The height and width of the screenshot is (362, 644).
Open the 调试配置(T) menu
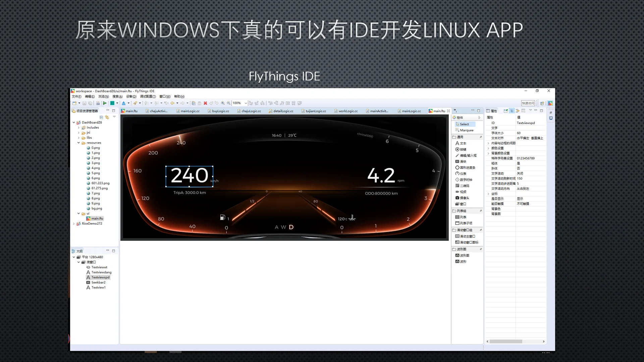click(148, 97)
